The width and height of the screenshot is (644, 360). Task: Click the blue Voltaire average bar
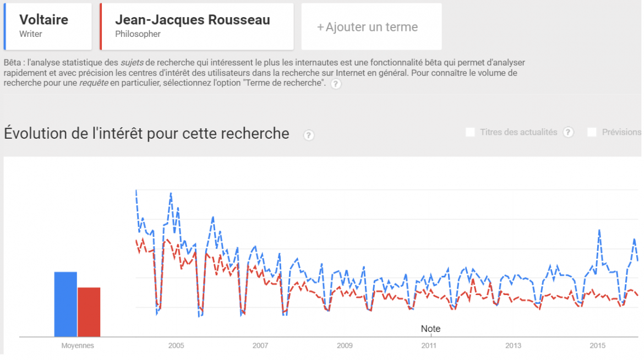coord(66,304)
